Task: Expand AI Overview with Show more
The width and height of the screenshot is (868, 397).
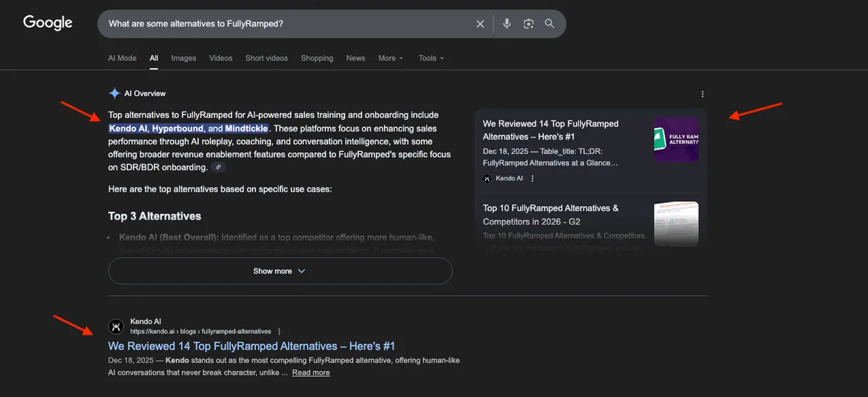Action: [280, 271]
